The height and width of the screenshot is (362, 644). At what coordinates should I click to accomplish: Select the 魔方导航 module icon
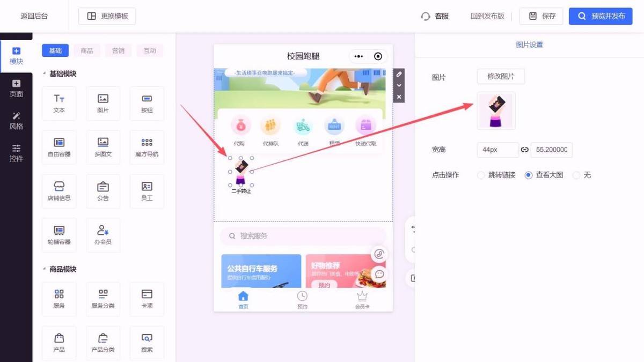(x=147, y=147)
